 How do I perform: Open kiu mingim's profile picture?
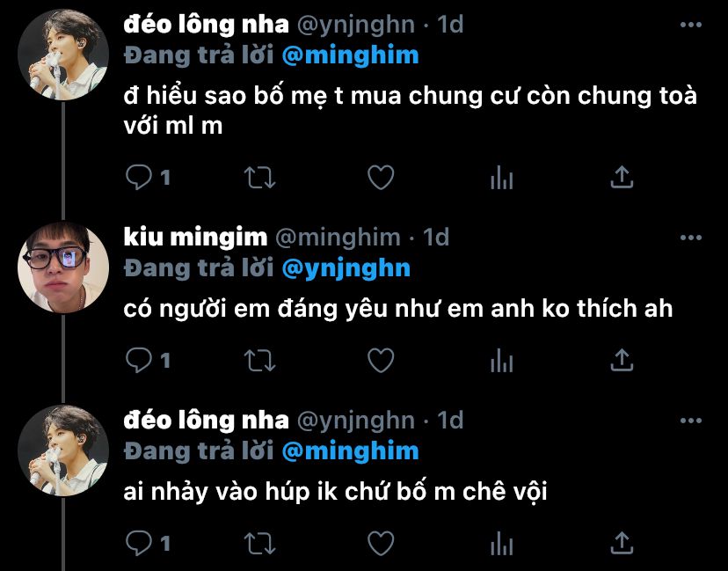click(x=63, y=267)
